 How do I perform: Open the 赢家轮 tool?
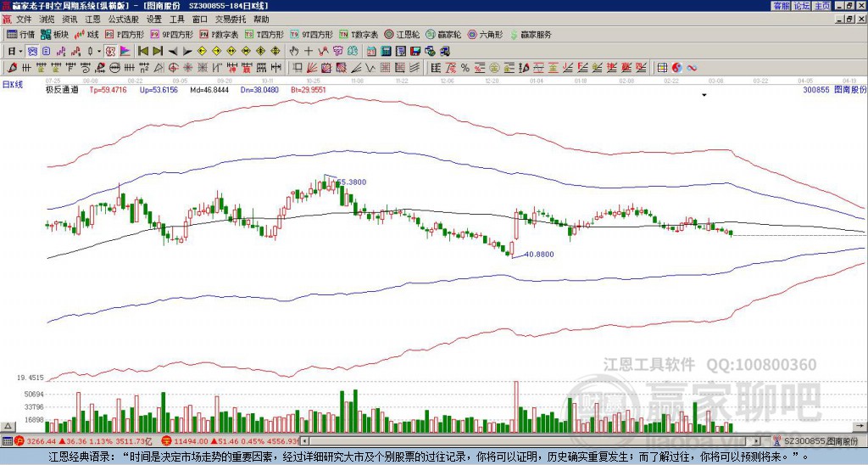pyautogui.click(x=443, y=34)
